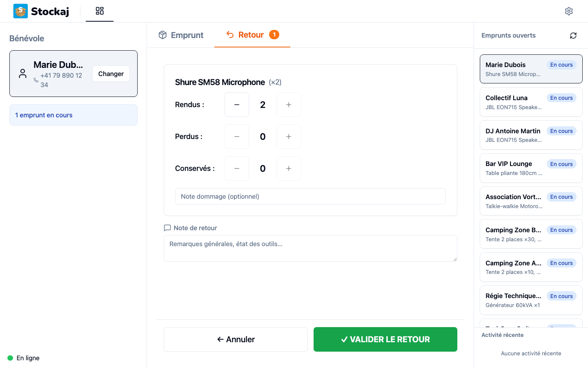Increase the Rendus count with plus
This screenshot has height=368, width=588.
point(289,105)
